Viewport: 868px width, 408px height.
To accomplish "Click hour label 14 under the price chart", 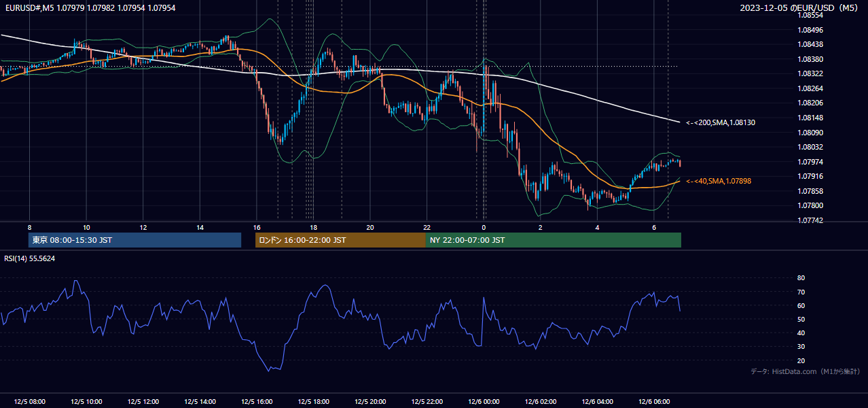I will [200, 227].
